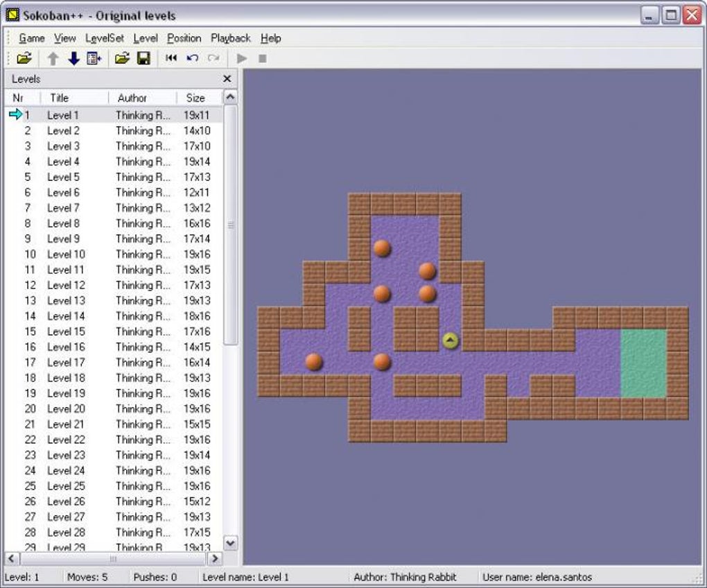
Task: Open saved position folder icon
Action: click(x=122, y=58)
